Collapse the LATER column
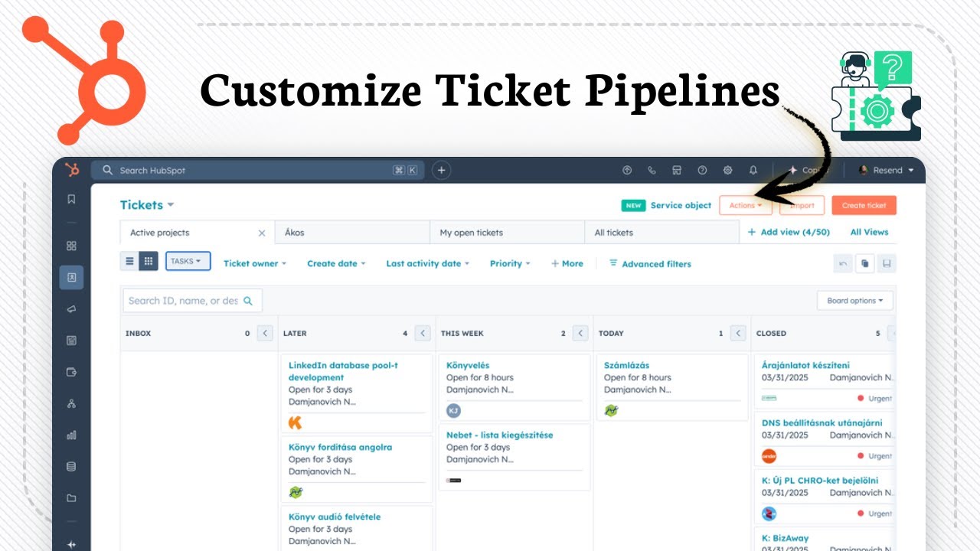 [423, 333]
